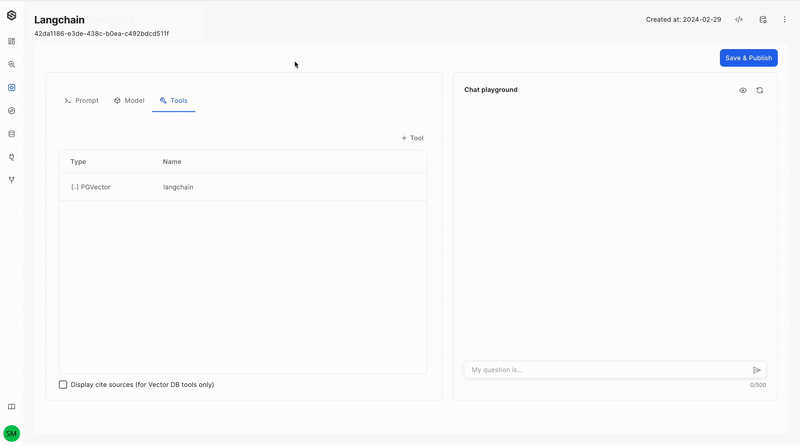Click the database settings icon in header

pyautogui.click(x=763, y=20)
